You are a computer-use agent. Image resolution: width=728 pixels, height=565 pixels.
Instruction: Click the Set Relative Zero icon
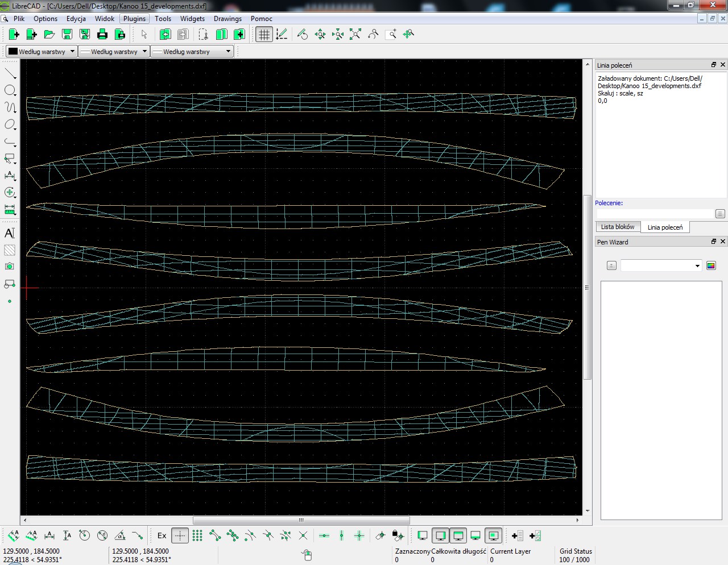click(x=380, y=535)
